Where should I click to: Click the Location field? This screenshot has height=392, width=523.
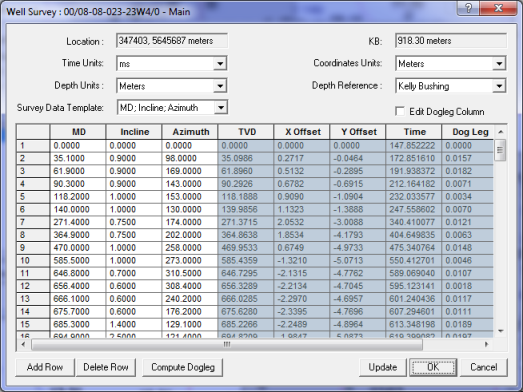[x=172, y=41]
